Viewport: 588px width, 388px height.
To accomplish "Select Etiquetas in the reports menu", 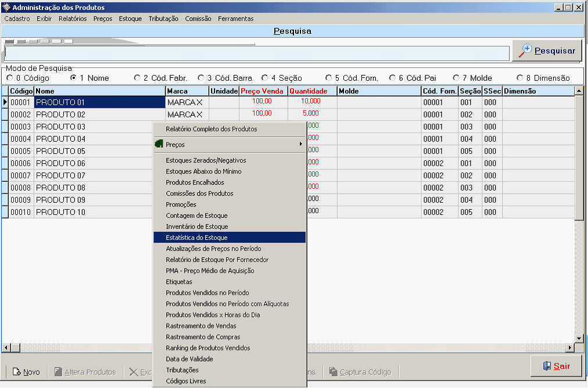I will point(179,282).
